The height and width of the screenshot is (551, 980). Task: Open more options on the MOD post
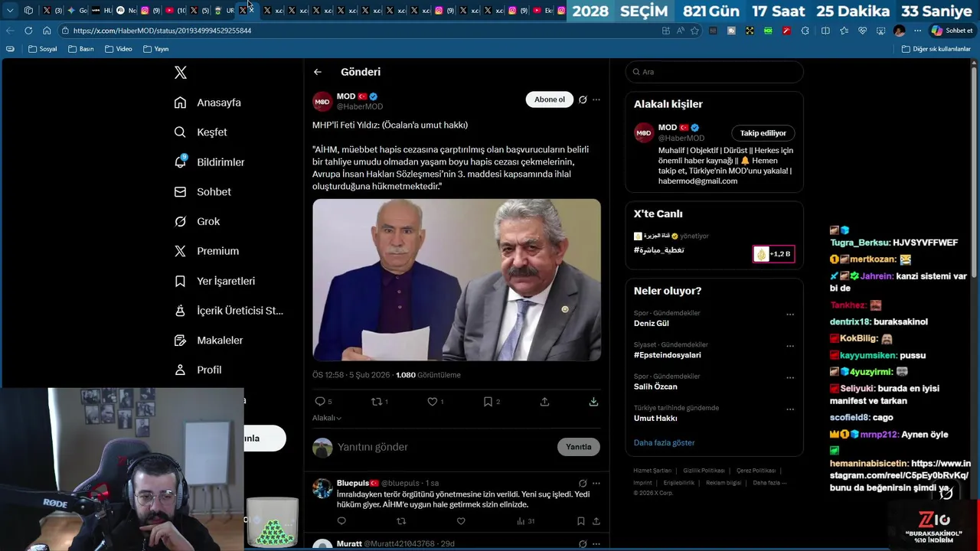[596, 99]
